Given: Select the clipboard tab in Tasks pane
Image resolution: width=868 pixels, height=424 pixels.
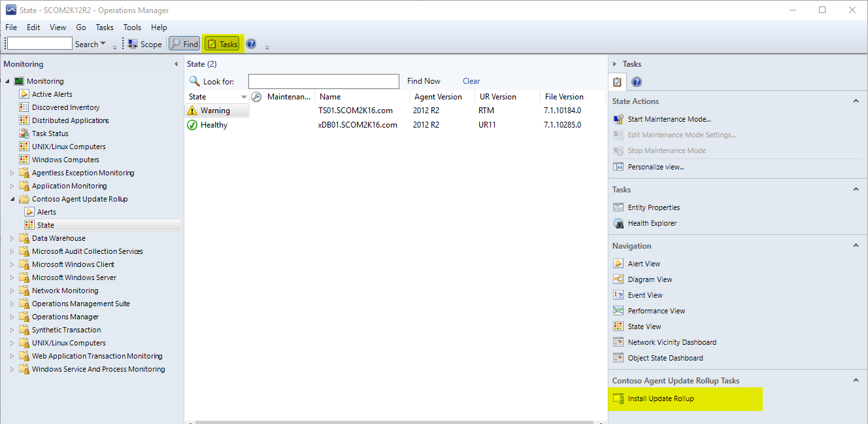Looking at the screenshot, I should pyautogui.click(x=617, y=82).
